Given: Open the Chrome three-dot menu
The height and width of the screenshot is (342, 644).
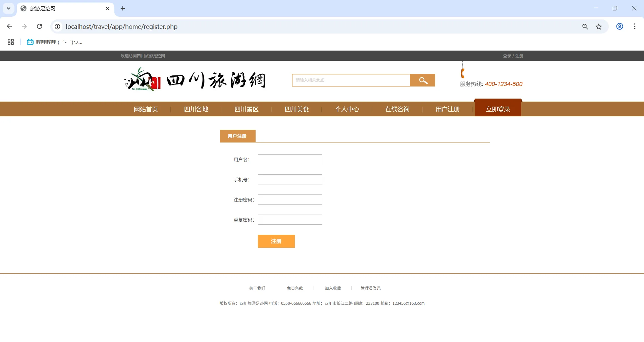Looking at the screenshot, I should pos(634,26).
